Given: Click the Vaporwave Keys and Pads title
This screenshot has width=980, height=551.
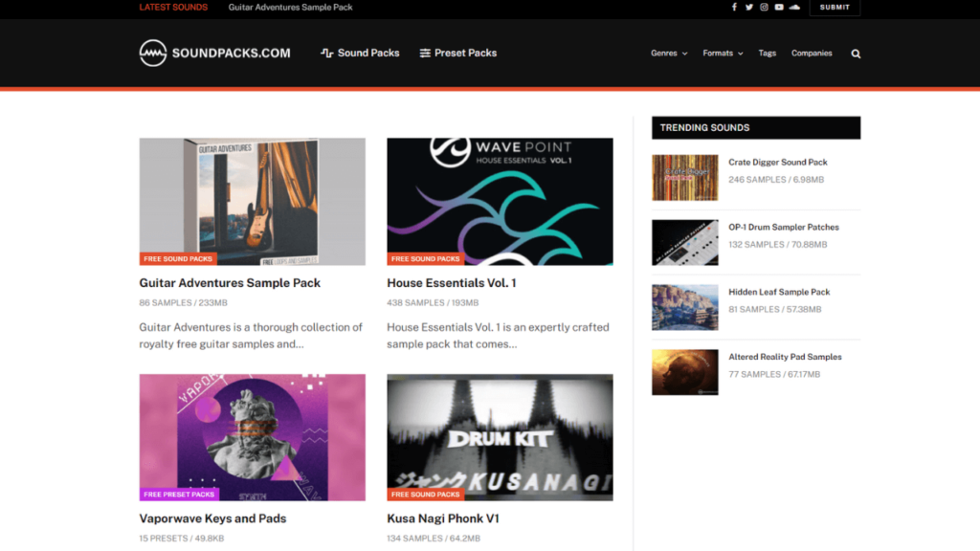Looking at the screenshot, I should point(212,518).
